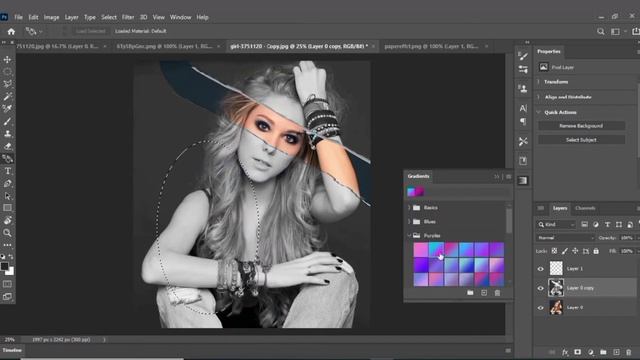Image resolution: width=640 pixels, height=360 pixels.
Task: Open the blend mode Normal dropdown
Action: click(565, 238)
